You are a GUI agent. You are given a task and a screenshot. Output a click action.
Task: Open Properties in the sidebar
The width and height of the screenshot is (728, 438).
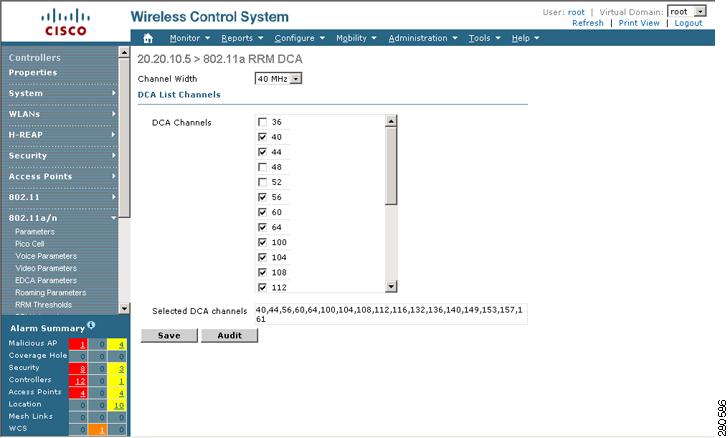pyautogui.click(x=33, y=72)
